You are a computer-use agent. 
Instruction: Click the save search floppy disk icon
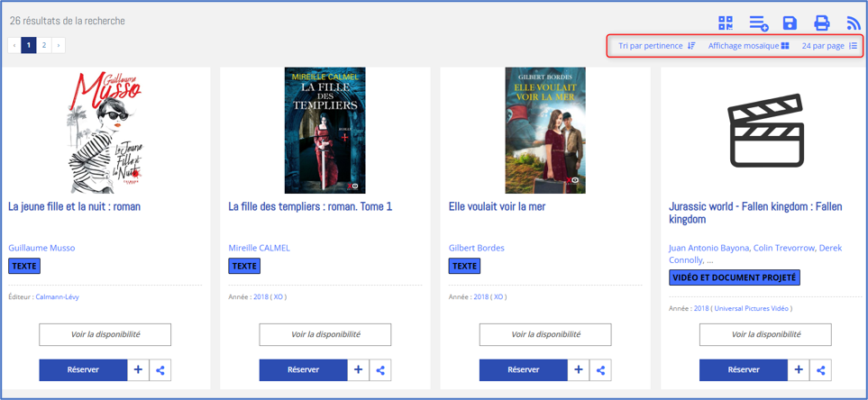[790, 23]
